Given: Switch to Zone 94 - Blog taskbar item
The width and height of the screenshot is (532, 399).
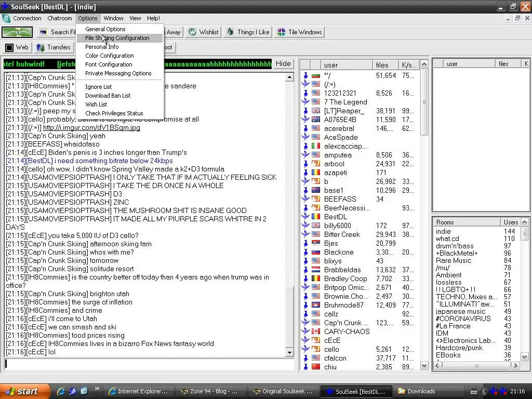Looking at the screenshot, I should point(211,391).
